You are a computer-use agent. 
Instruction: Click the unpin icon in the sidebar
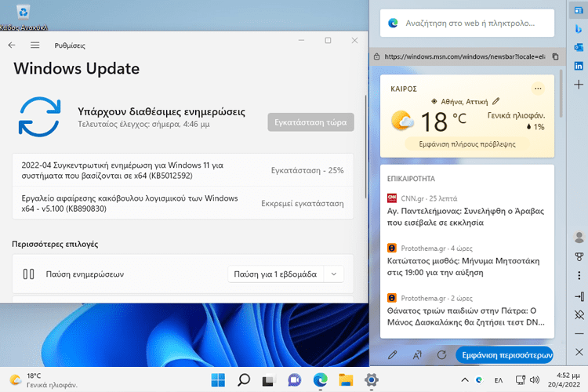coord(579,314)
